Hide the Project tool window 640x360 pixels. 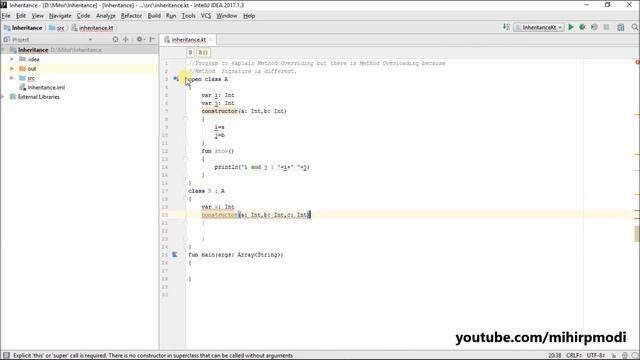coord(152,40)
